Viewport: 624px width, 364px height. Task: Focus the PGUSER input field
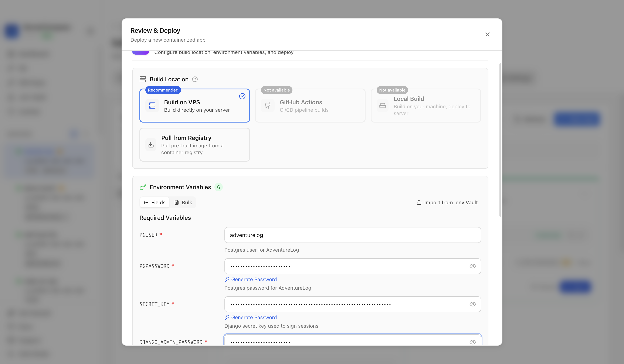tap(353, 235)
